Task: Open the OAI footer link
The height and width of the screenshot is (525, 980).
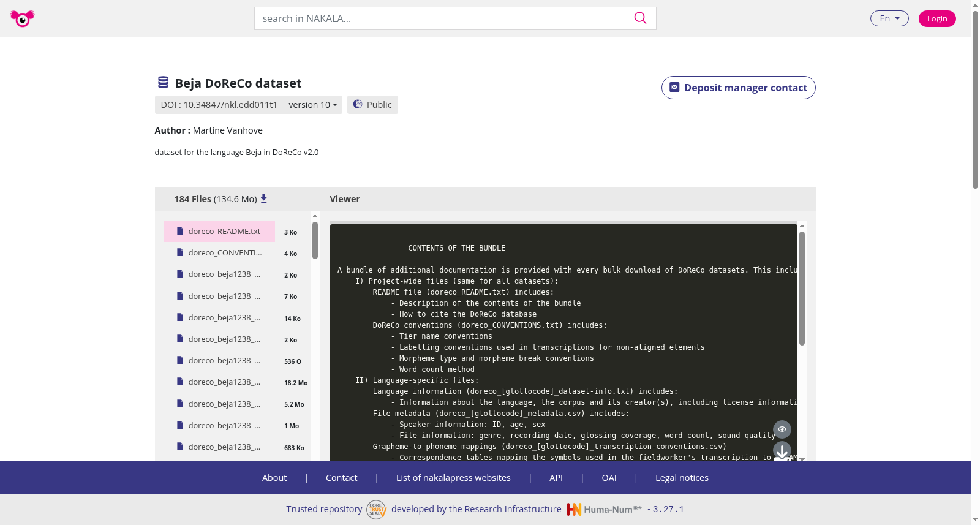Action: point(609,478)
